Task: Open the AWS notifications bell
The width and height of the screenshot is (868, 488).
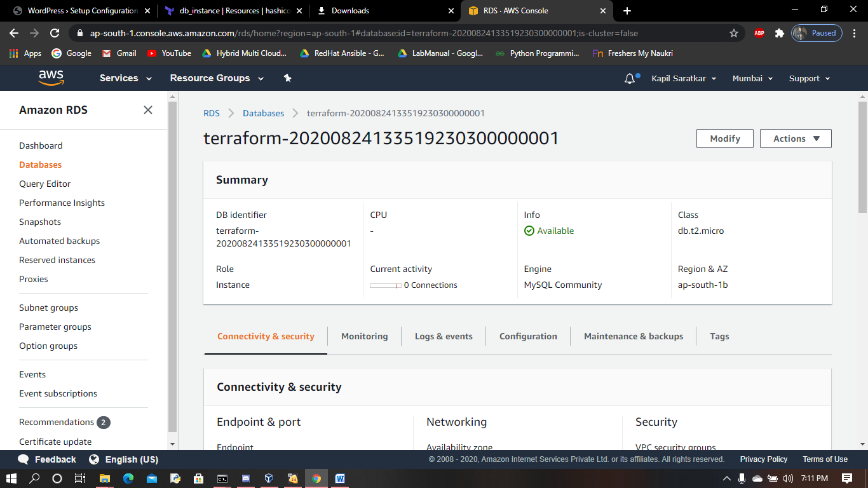Action: 630,78
